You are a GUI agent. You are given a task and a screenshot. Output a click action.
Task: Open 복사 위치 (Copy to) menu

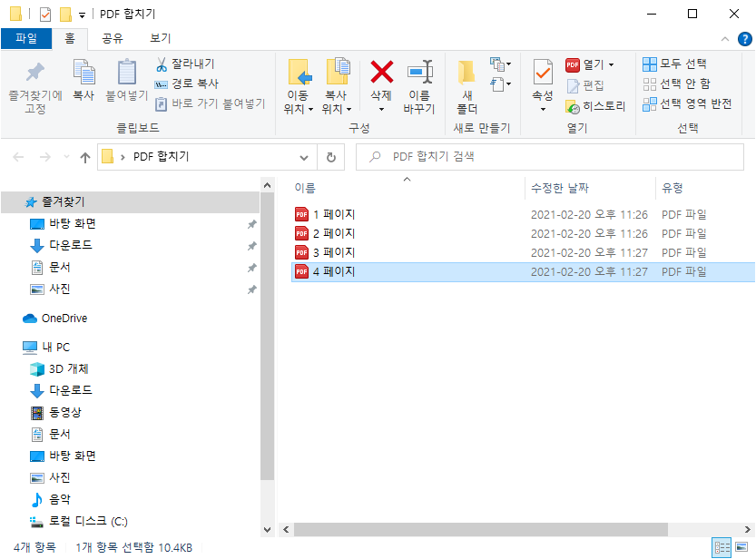pos(337,86)
